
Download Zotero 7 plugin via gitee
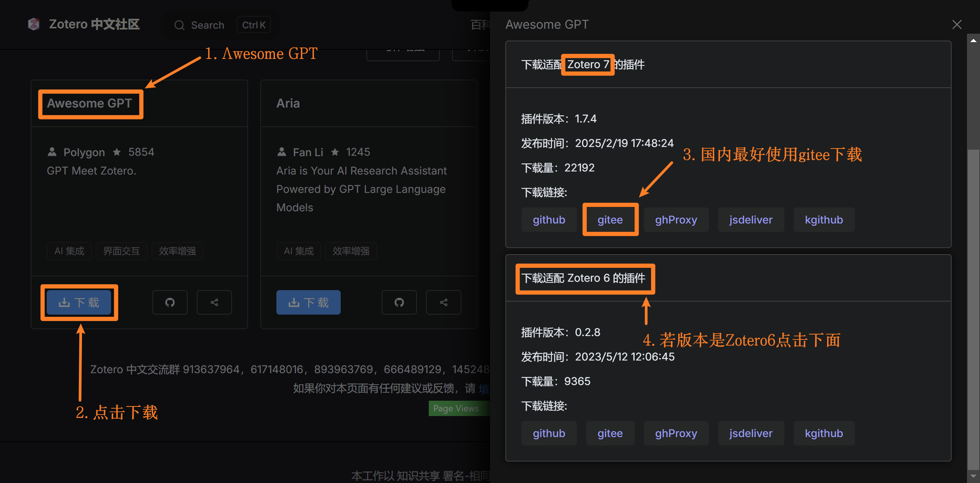610,220
